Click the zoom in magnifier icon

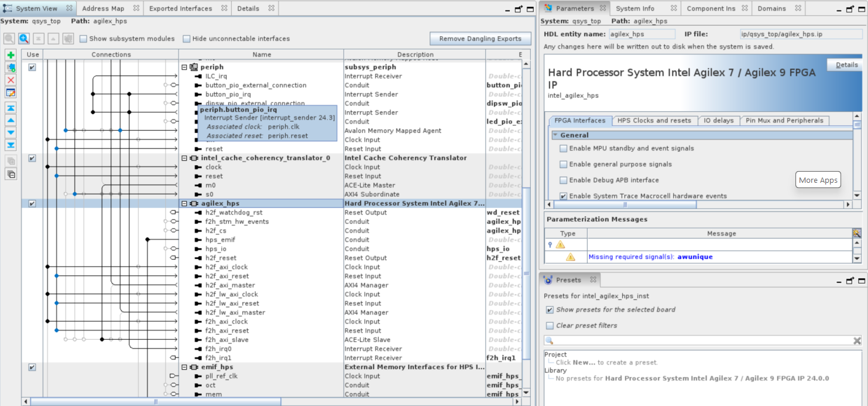pyautogui.click(x=24, y=39)
